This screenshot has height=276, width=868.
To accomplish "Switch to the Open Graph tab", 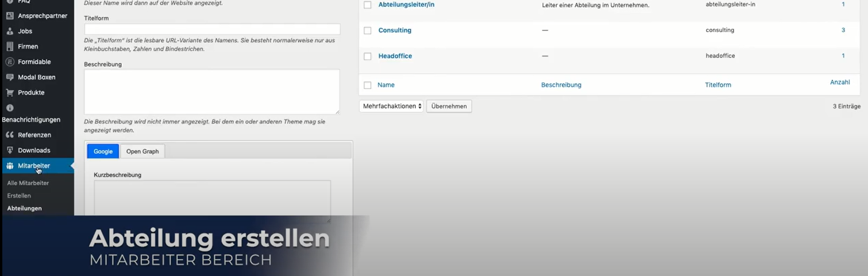I will (142, 151).
